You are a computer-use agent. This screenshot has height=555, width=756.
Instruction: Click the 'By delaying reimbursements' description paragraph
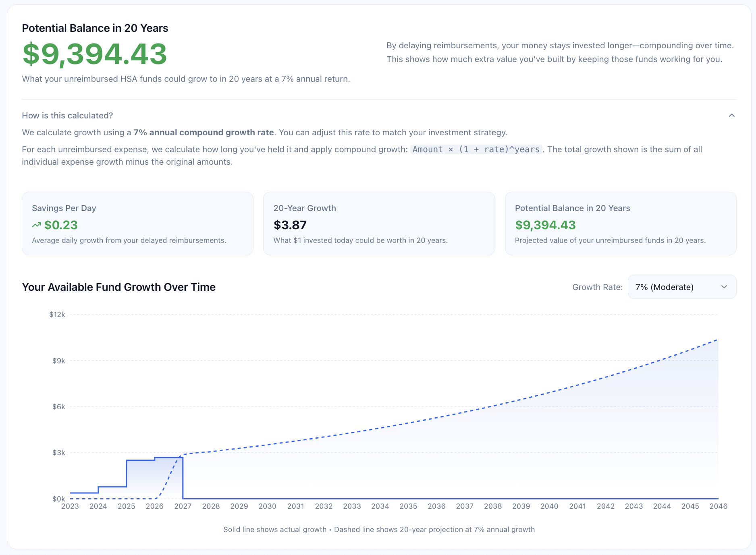[560, 52]
